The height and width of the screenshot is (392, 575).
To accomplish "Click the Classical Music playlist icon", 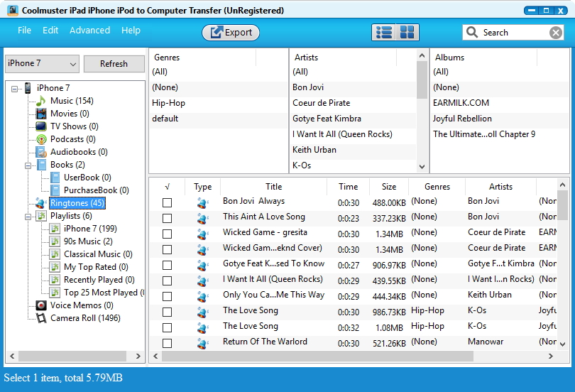I will pyautogui.click(x=55, y=254).
